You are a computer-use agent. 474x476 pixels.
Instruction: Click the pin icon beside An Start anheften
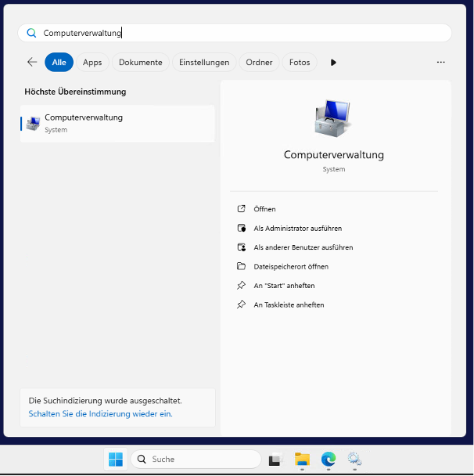coord(241,285)
